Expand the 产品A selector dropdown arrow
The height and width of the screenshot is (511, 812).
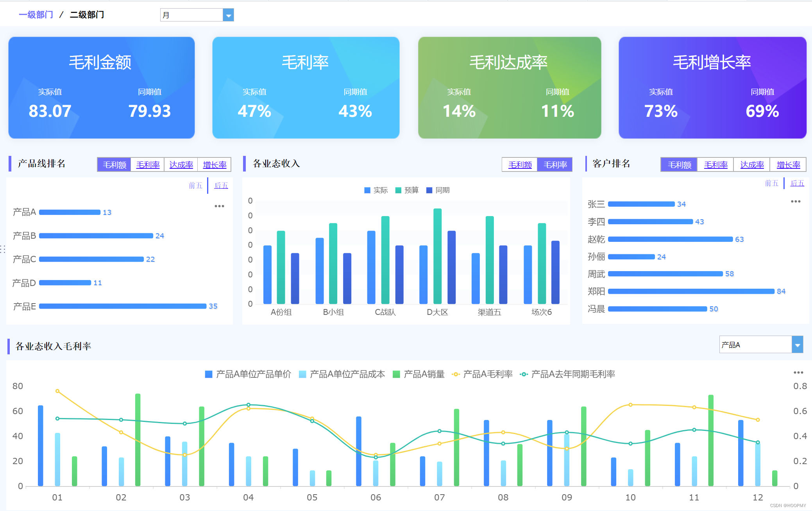pyautogui.click(x=797, y=345)
